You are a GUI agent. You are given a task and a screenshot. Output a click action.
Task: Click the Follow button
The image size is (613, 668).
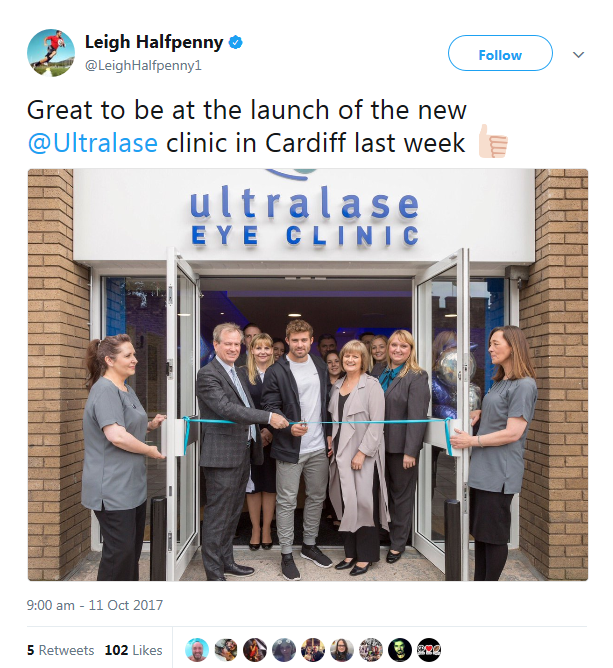click(500, 53)
